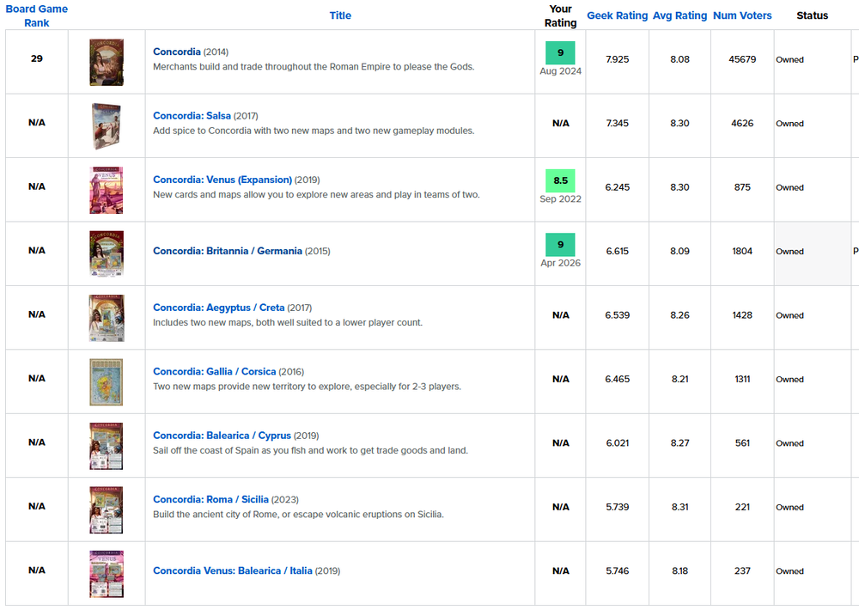Open Concordia Venus: Balearica / Italia link
The height and width of the screenshot is (616, 859).
point(232,571)
